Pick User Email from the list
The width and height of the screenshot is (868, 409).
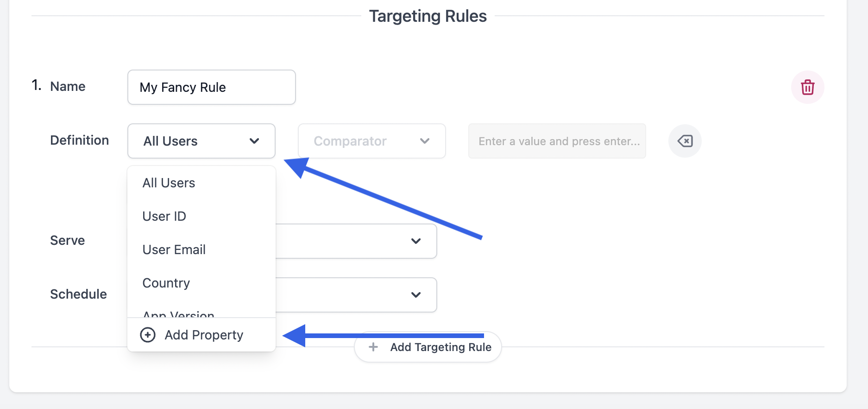pos(174,250)
